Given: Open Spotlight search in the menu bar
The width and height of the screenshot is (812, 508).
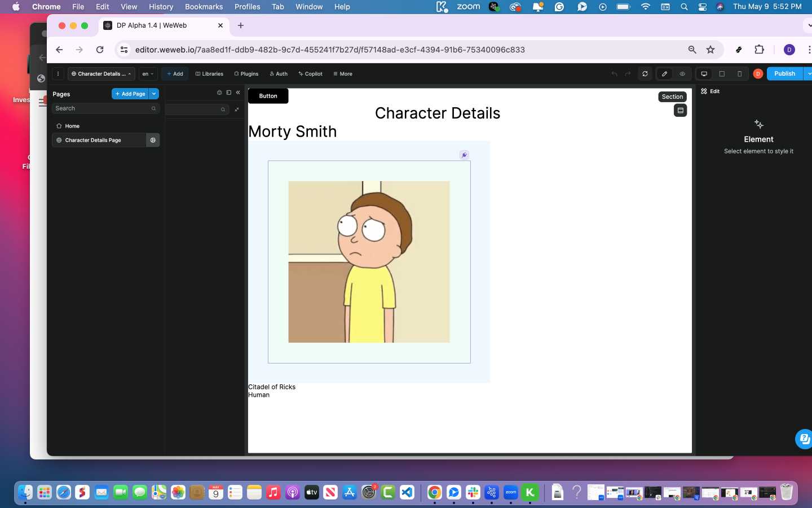Looking at the screenshot, I should coord(684,7).
